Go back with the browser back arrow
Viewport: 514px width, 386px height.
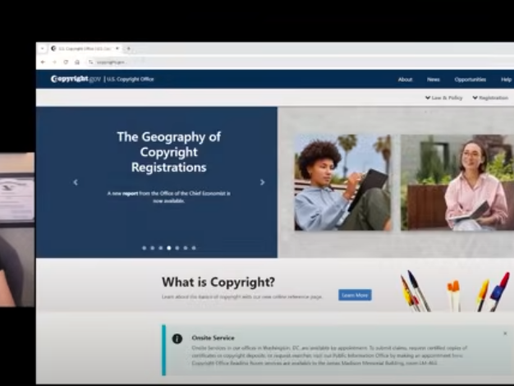(43, 62)
